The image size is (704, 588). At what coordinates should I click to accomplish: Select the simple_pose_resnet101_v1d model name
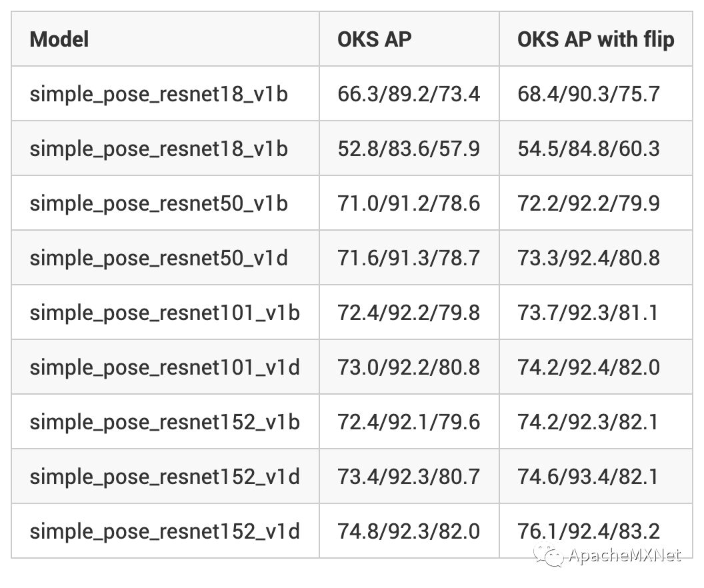[165, 367]
